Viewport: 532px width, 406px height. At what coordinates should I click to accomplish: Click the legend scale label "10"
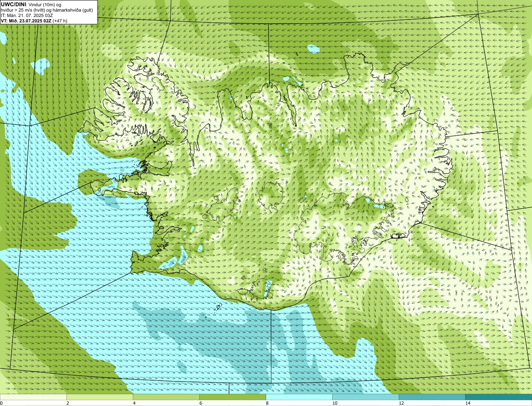tap(335, 403)
